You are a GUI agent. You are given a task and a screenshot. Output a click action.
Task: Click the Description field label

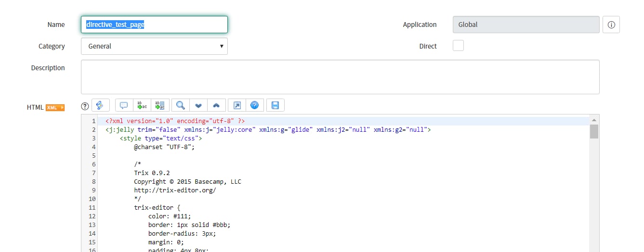click(48, 68)
